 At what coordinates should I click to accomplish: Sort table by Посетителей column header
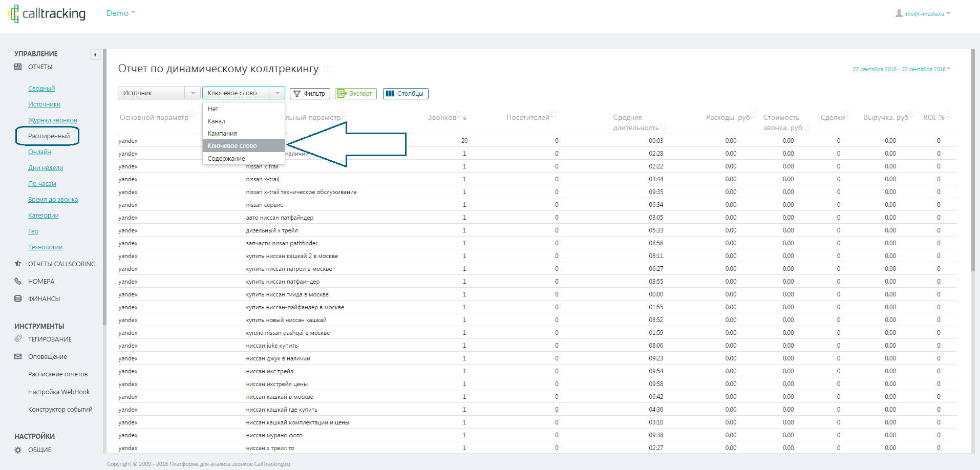pyautogui.click(x=527, y=118)
